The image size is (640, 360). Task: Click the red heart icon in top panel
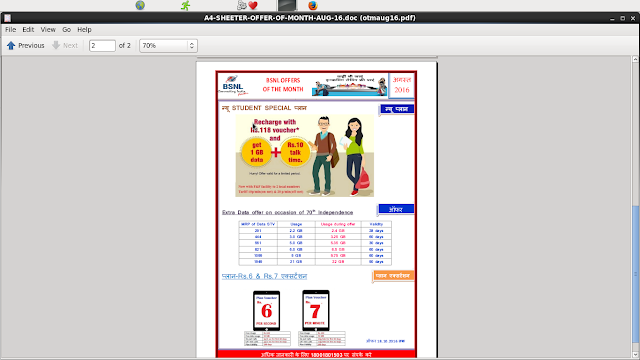253,5
